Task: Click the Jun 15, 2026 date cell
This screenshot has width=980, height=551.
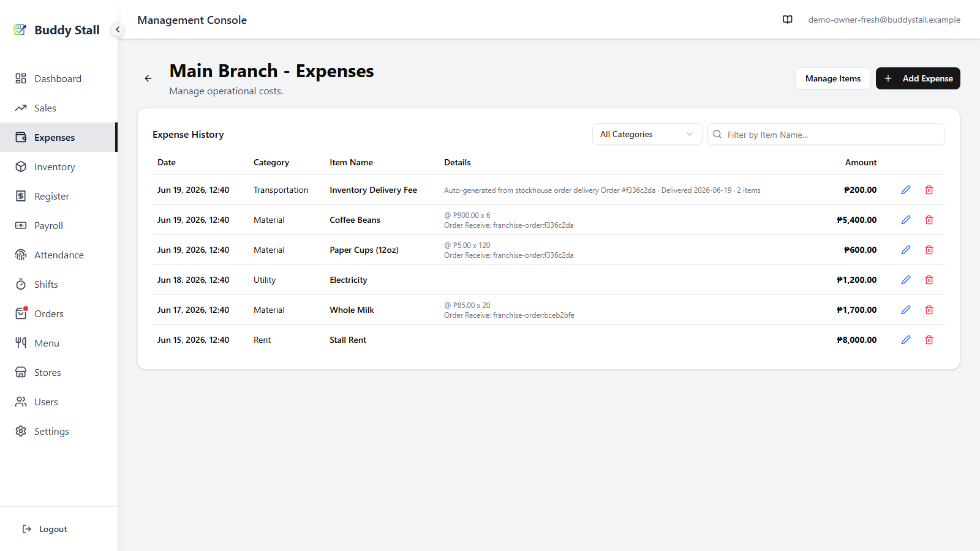Action: click(193, 340)
